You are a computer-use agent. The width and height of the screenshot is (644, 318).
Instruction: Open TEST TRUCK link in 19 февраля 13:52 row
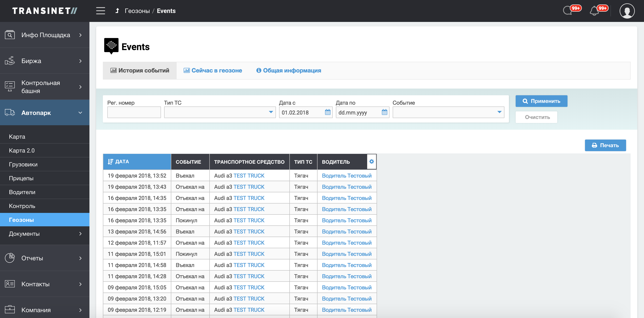coord(249,176)
